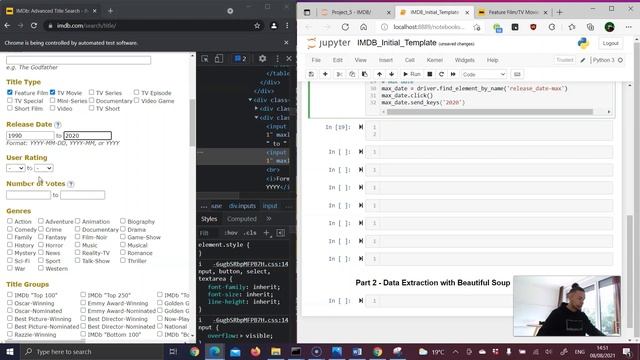Viewport: 640px width, 360px height.
Task: Open Release Date help question icon
Action: [58, 124]
